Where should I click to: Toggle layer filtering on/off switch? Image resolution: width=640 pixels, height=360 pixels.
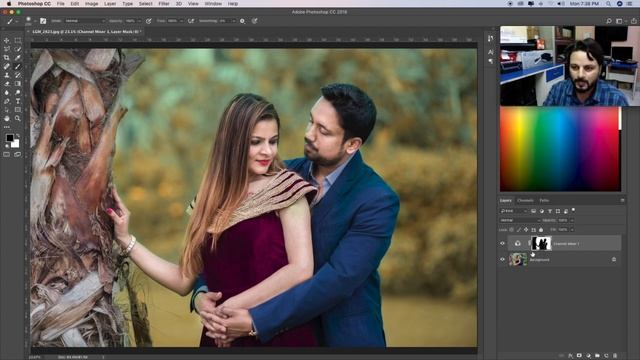pos(573,210)
